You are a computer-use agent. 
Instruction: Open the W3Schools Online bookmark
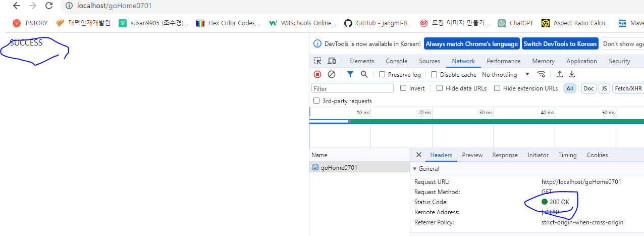pos(303,23)
